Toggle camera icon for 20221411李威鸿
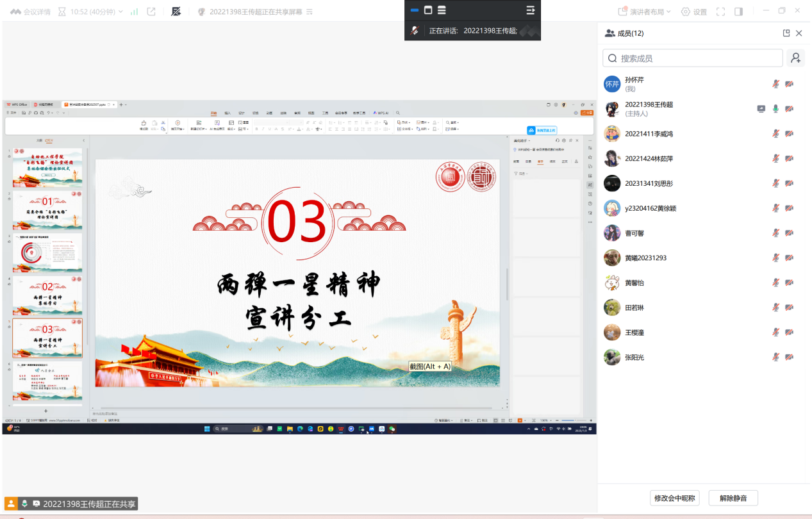Image resolution: width=812 pixels, height=519 pixels. (789, 134)
